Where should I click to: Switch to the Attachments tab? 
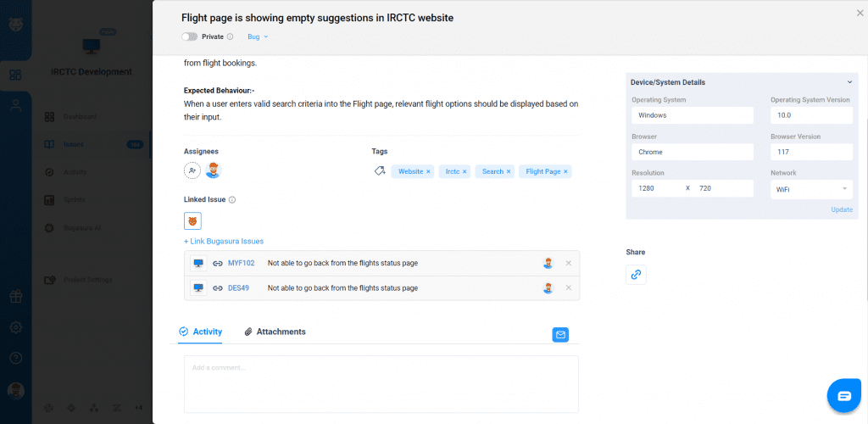[x=275, y=332]
